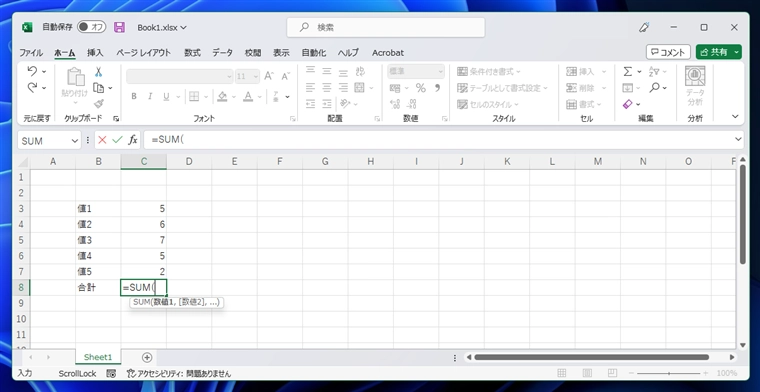Cancel formula entry with the red X

[102, 140]
